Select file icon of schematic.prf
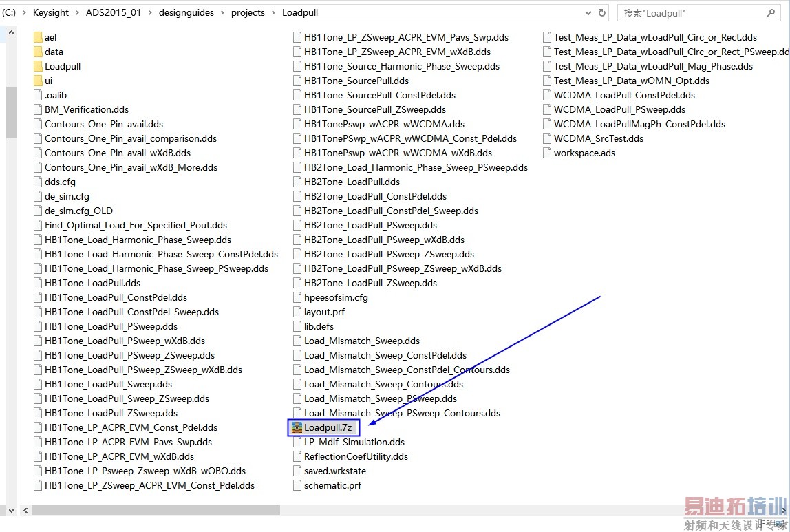Viewport: 790px width, 532px height. click(297, 486)
